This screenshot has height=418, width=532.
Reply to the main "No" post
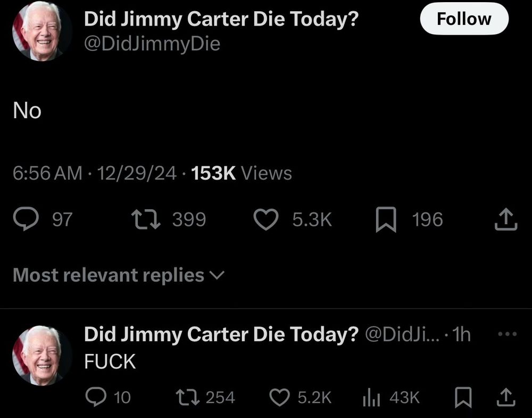point(25,219)
